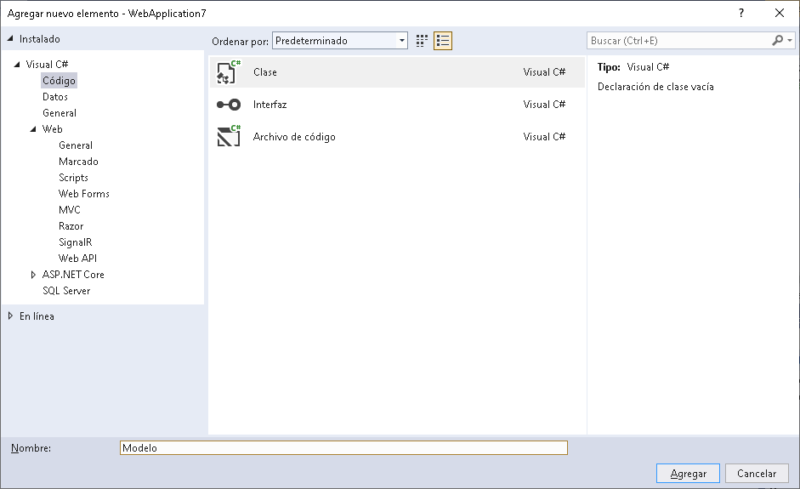Choose the SQL Server category
Viewport: 800px width, 489px height.
66,290
